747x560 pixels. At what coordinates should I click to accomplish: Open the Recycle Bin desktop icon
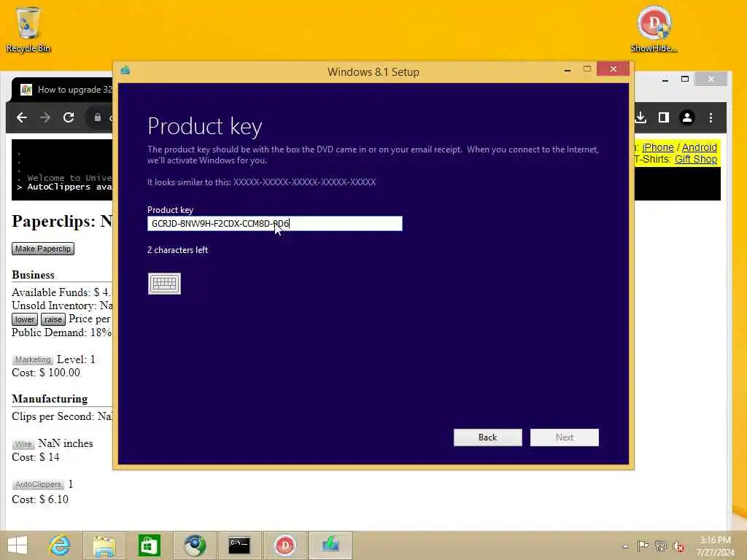click(x=28, y=29)
